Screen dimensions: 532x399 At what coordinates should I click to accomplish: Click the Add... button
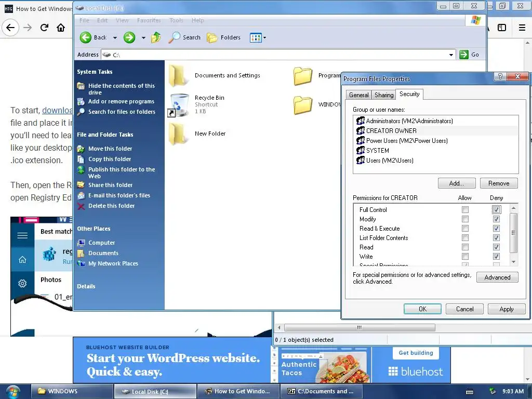457,183
